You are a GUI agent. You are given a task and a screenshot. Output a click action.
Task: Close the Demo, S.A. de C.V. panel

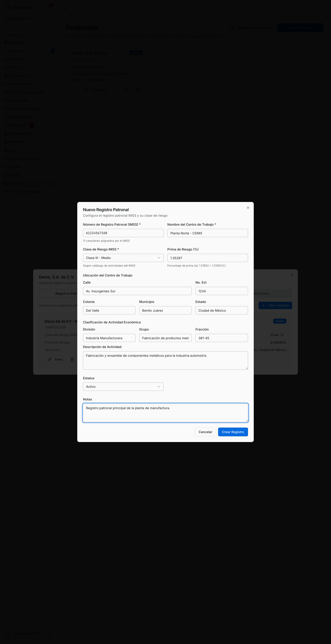point(292,275)
